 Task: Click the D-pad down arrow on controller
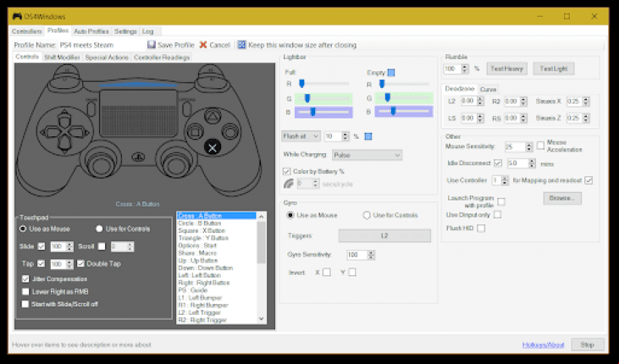[x=64, y=145]
